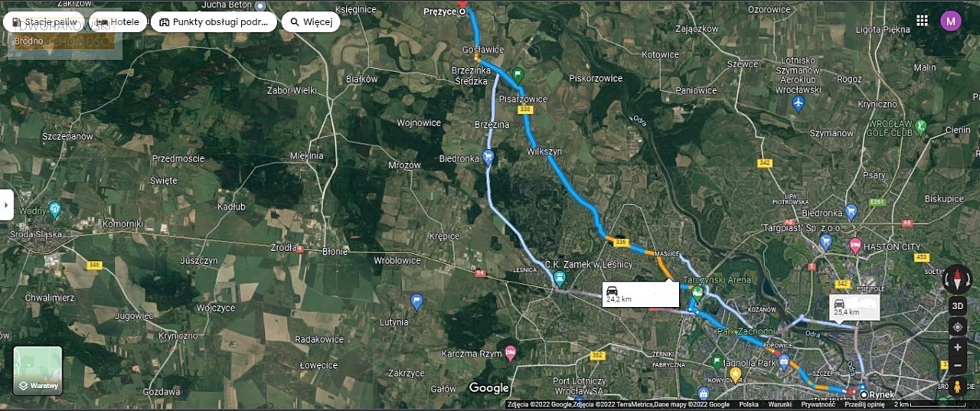Open the Prywatność footer link
The height and width of the screenshot is (411, 980).
click(x=818, y=404)
